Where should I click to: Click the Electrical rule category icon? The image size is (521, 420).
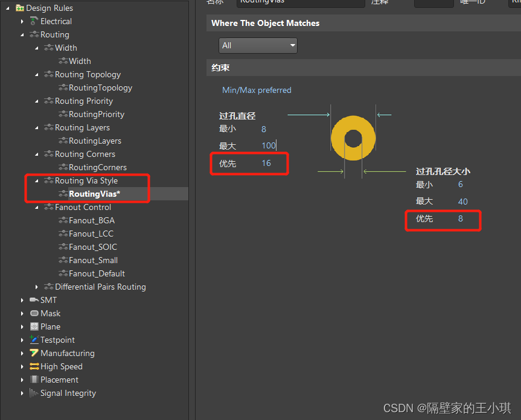(x=34, y=21)
